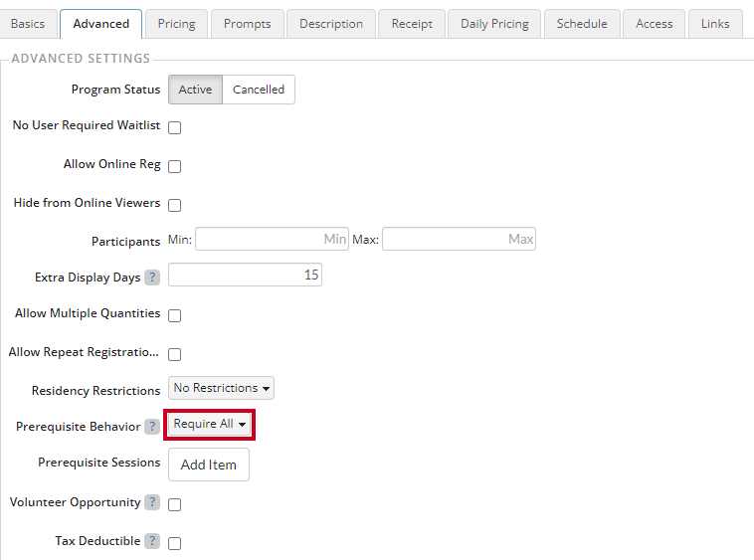
Task: View the Schedule tab
Action: [582, 24]
